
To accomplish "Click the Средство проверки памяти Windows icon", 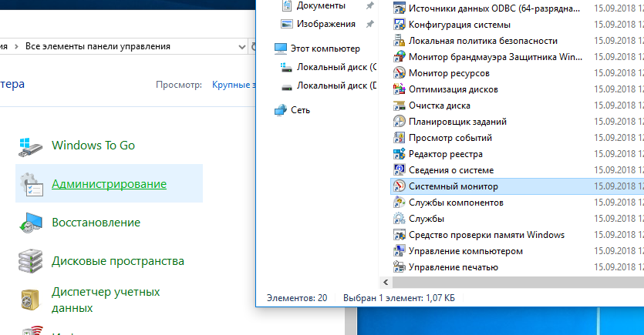I will pos(400,235).
